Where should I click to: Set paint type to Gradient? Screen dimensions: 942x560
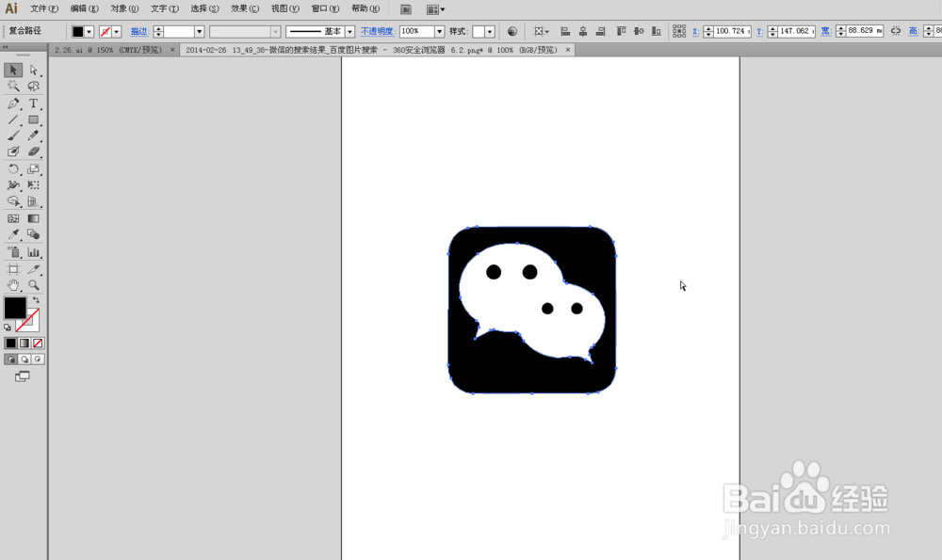24,344
